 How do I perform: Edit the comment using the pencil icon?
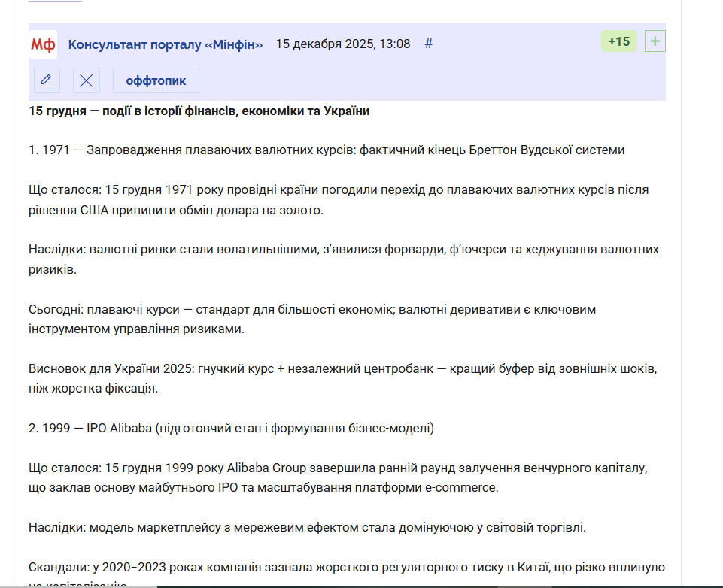pos(47,80)
